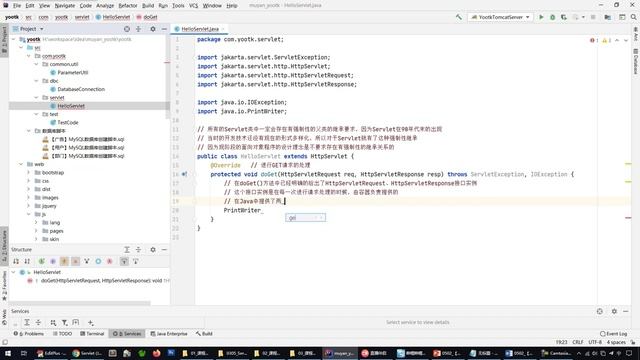This screenshot has width=640, height=360.
Task: Expand the jquery folder node
Action: [29, 206]
